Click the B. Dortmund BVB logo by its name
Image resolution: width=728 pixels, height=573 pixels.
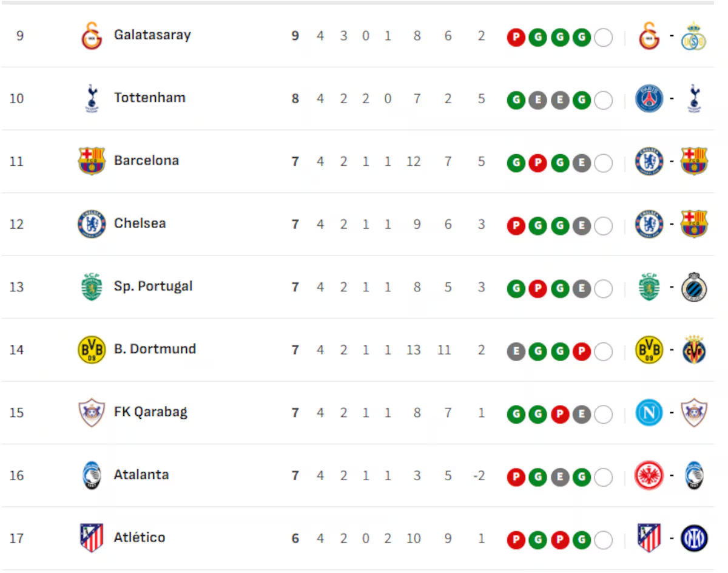click(92, 350)
